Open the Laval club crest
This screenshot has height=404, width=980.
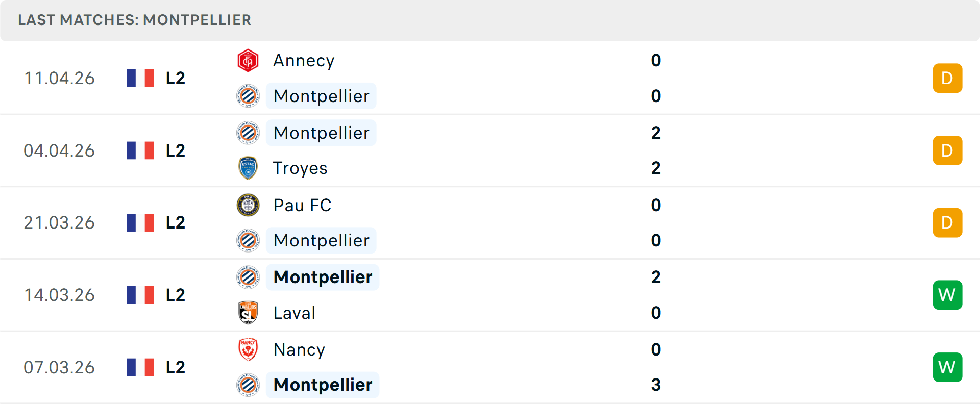(248, 313)
